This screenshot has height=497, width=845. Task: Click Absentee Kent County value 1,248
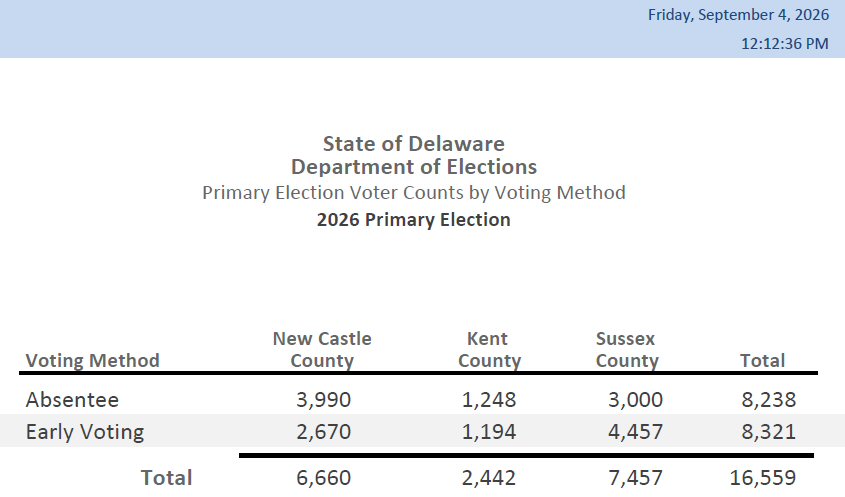tap(489, 399)
